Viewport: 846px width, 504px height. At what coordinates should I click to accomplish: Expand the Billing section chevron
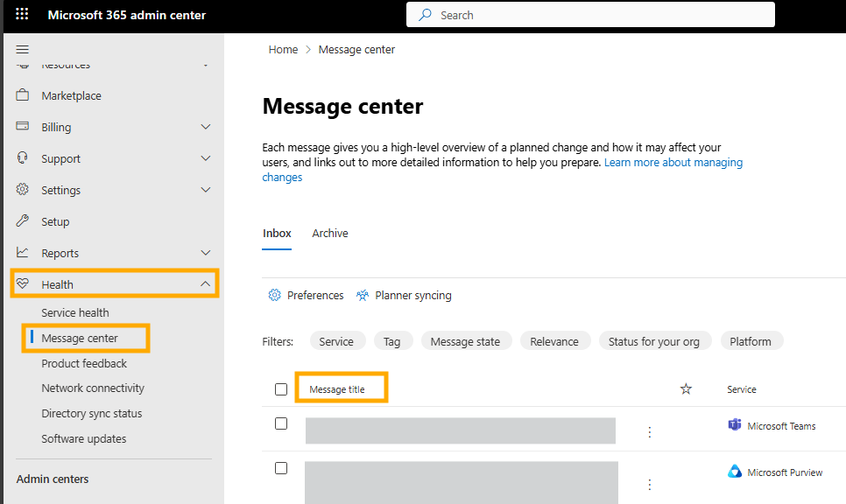[x=206, y=127]
